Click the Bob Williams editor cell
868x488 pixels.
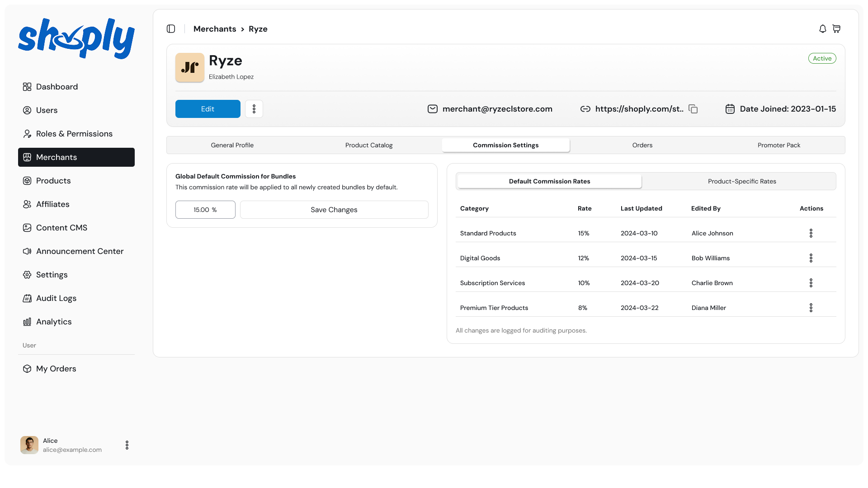tap(711, 258)
